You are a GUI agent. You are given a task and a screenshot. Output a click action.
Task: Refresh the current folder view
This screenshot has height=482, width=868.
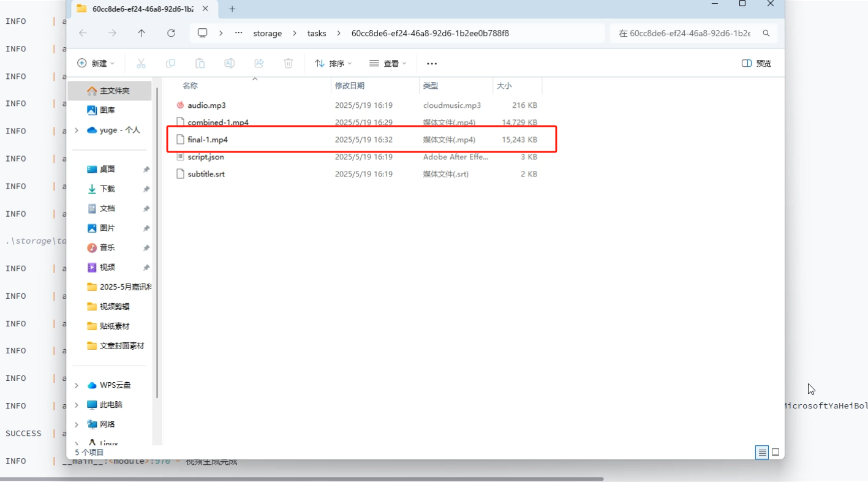click(x=171, y=33)
